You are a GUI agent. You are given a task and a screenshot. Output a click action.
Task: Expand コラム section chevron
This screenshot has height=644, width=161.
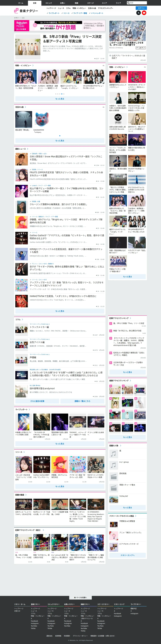[x=22, y=319]
